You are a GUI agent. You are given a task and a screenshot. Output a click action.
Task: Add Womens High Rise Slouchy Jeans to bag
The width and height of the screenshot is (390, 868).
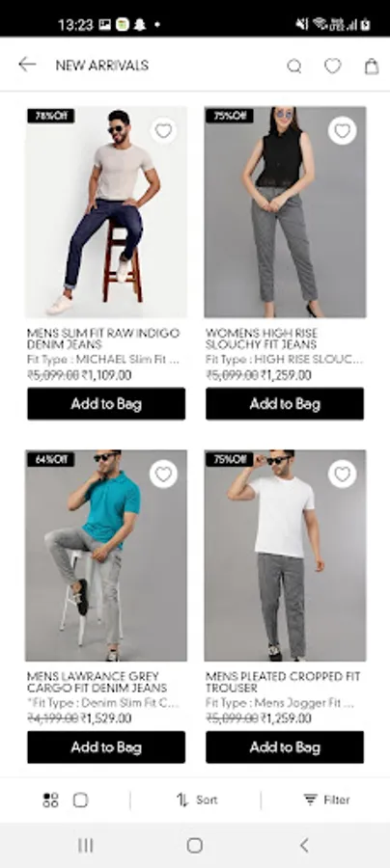click(285, 403)
